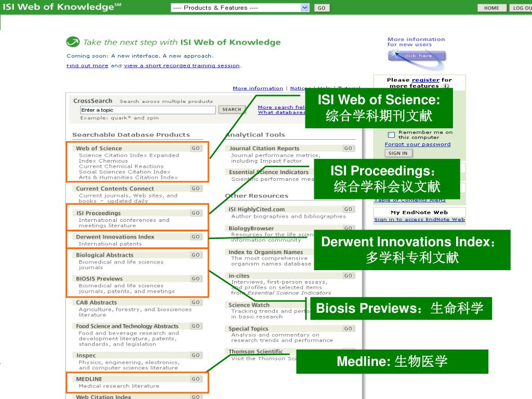532x399 pixels.
Task: Click GO for CAB Abstracts
Action: (x=196, y=302)
